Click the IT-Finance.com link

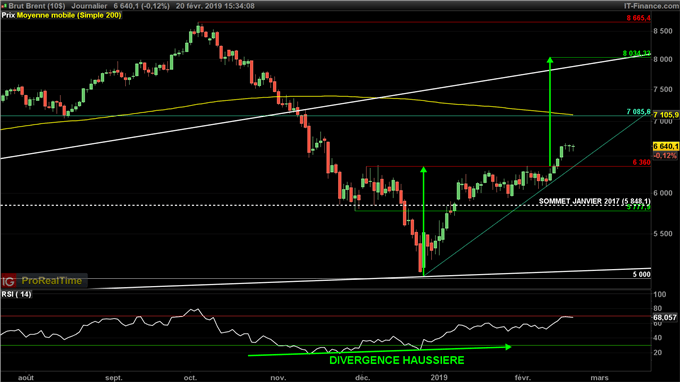coord(651,6)
